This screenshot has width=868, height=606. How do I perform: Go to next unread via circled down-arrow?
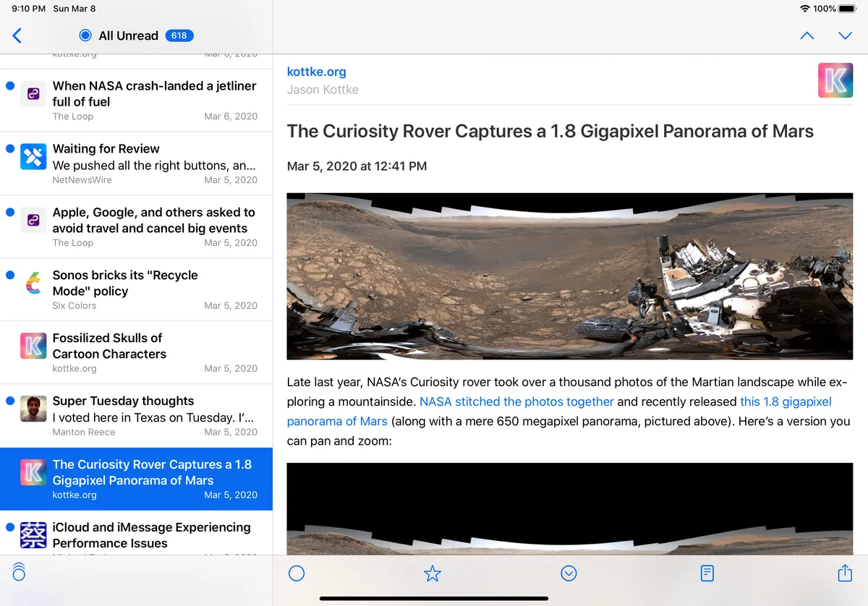click(569, 573)
